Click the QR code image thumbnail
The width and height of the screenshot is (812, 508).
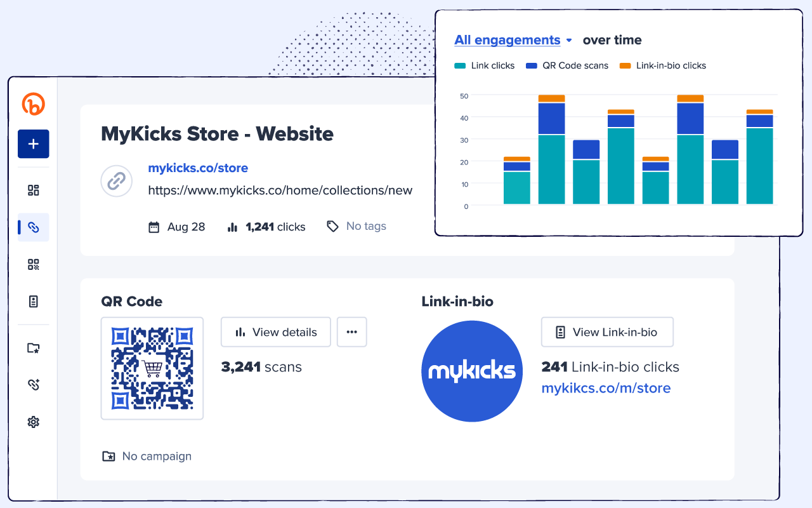152,368
